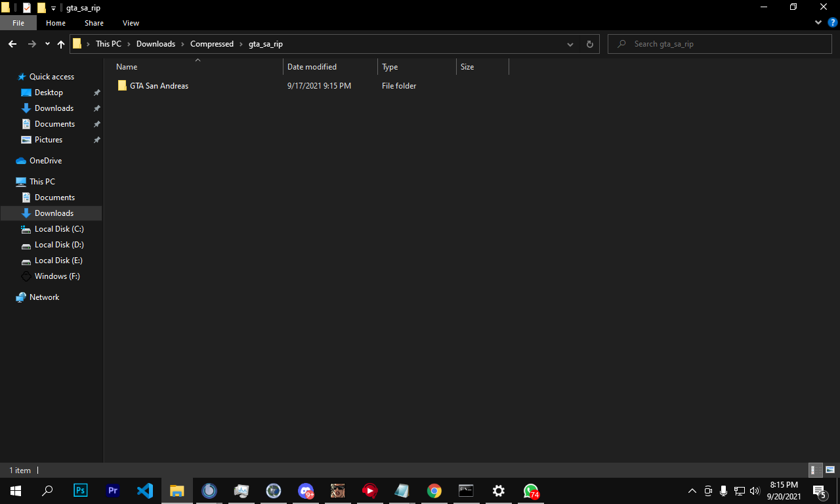Screen dimensions: 840x504
Task: Sort by Name column header
Action: click(198, 67)
